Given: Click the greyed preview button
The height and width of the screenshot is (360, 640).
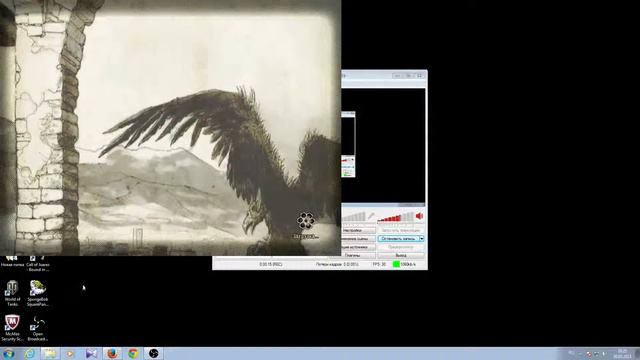Looking at the screenshot, I should click(401, 247).
